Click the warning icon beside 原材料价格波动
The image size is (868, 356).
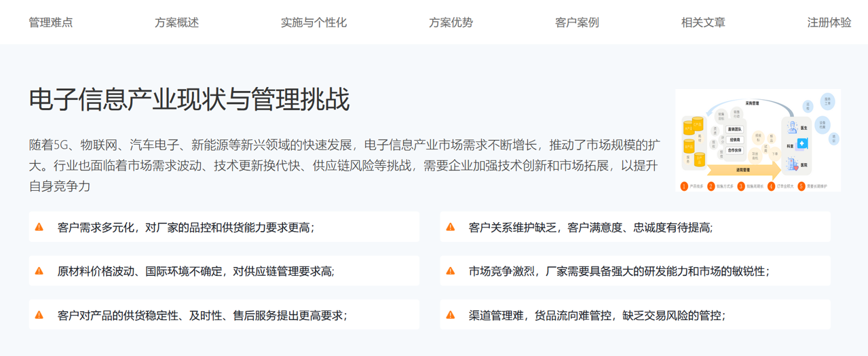coord(39,271)
